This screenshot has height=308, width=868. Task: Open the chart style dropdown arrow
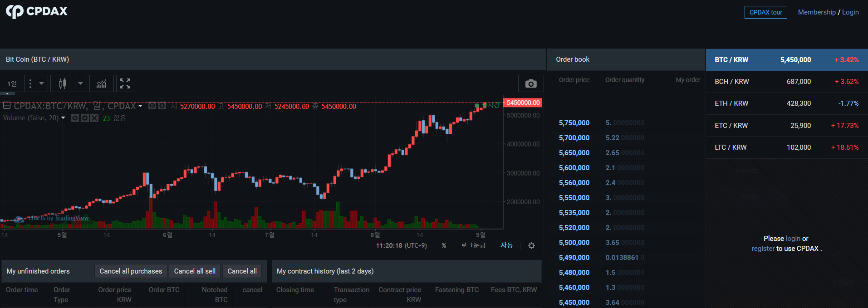(x=80, y=83)
